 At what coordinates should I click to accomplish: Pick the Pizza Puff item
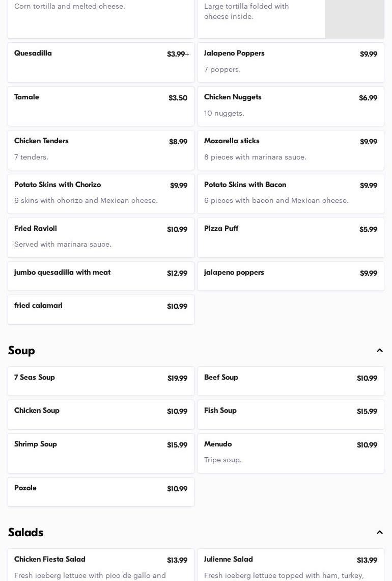tap(291, 237)
